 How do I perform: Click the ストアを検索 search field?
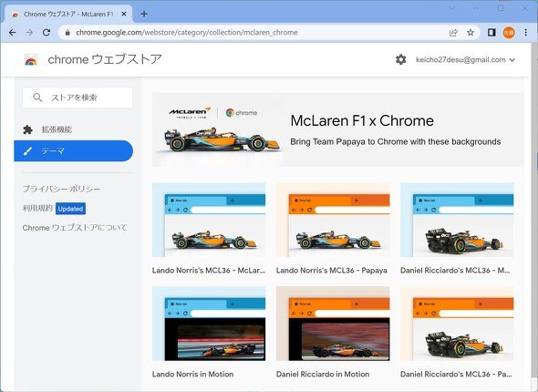tap(78, 98)
